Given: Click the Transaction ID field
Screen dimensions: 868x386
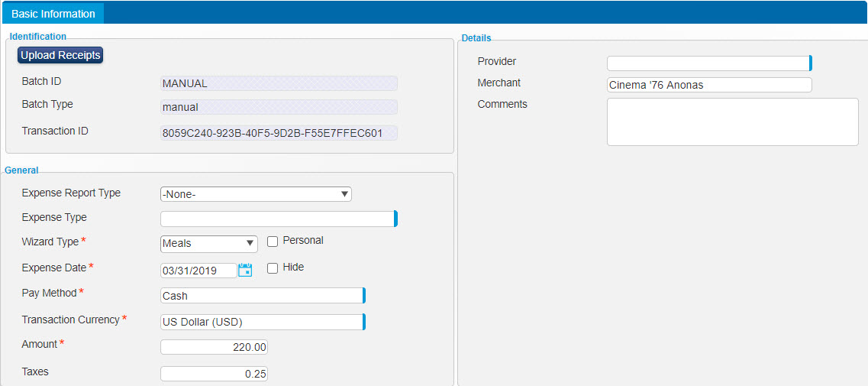Looking at the screenshot, I should point(279,133).
